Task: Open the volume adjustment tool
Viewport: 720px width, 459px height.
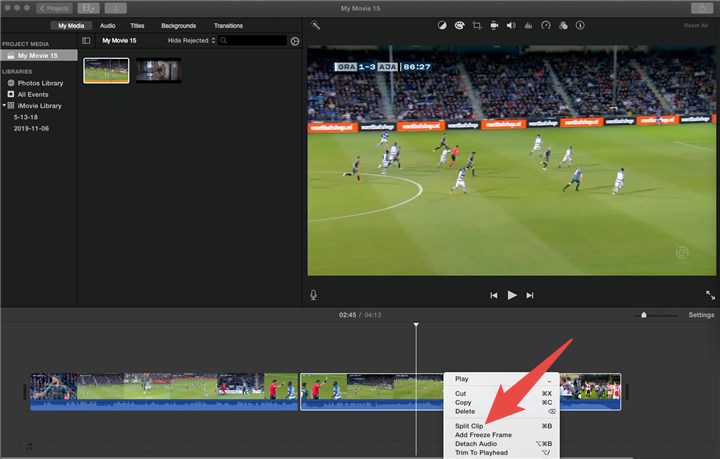Action: (x=511, y=25)
